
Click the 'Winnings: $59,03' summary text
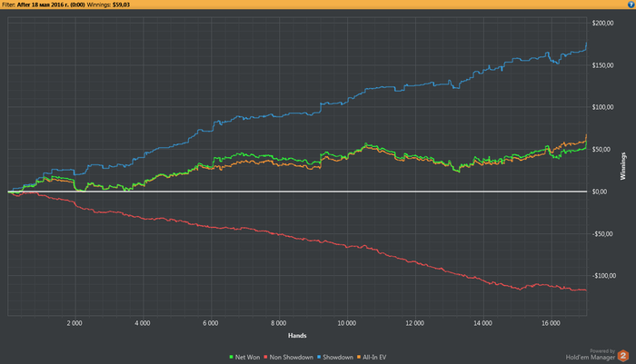pyautogui.click(x=108, y=5)
